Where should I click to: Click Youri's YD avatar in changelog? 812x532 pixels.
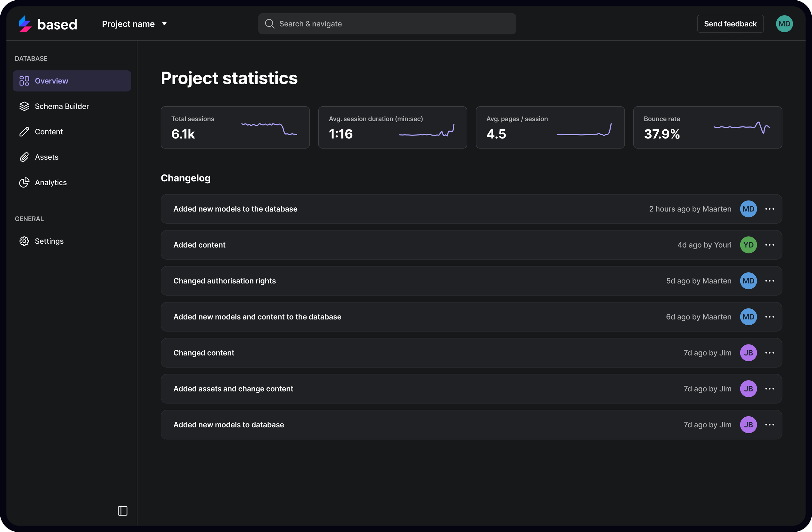pos(748,245)
